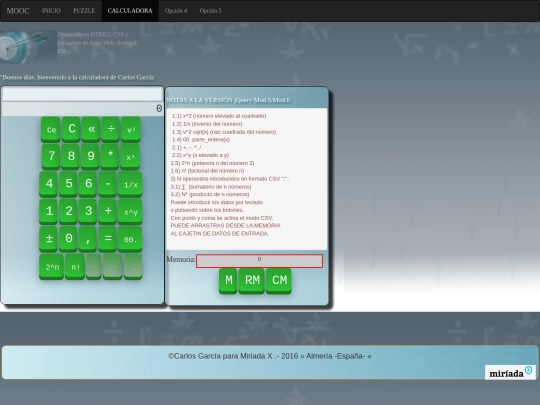Tap digit 5 on the keypad
The image size is (540, 405).
point(68,184)
